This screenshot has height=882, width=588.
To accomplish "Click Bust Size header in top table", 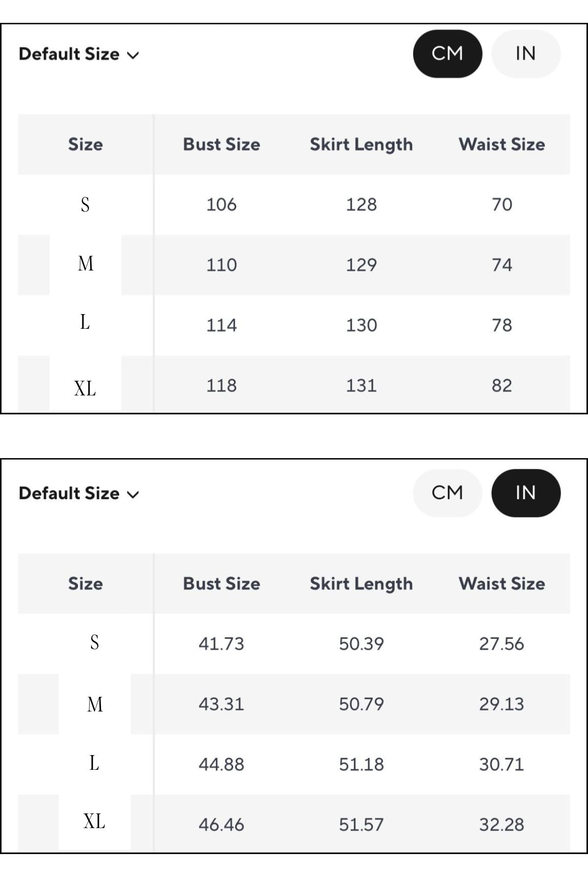I will 221,145.
